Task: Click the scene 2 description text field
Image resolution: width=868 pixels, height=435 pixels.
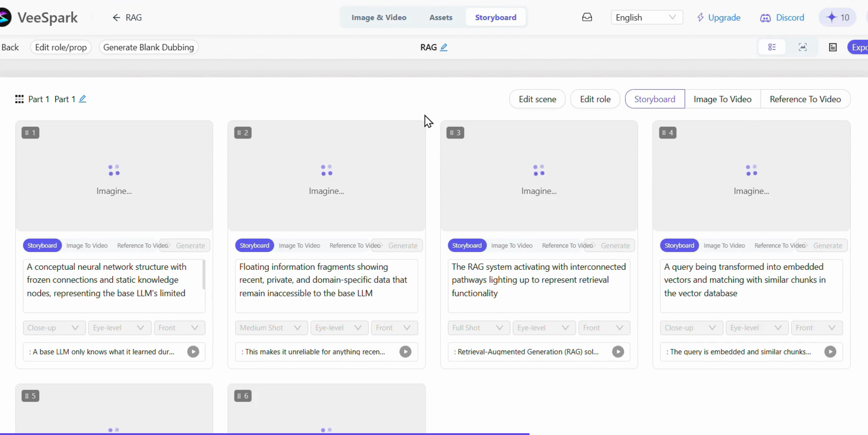Action: [326, 286]
